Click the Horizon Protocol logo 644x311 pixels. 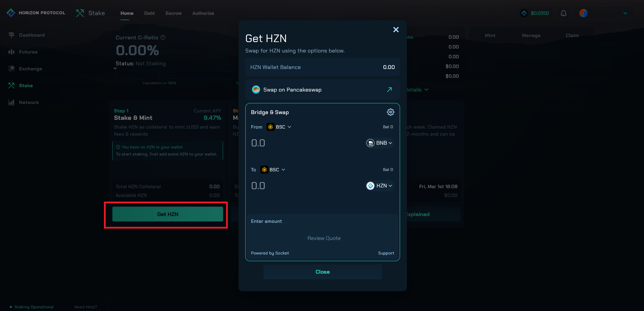click(36, 13)
